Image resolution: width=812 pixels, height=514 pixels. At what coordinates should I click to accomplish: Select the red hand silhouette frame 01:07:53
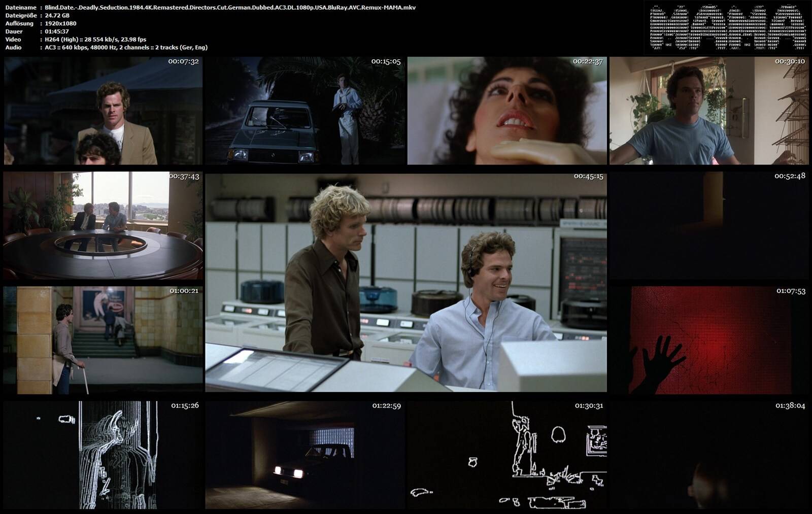click(709, 340)
